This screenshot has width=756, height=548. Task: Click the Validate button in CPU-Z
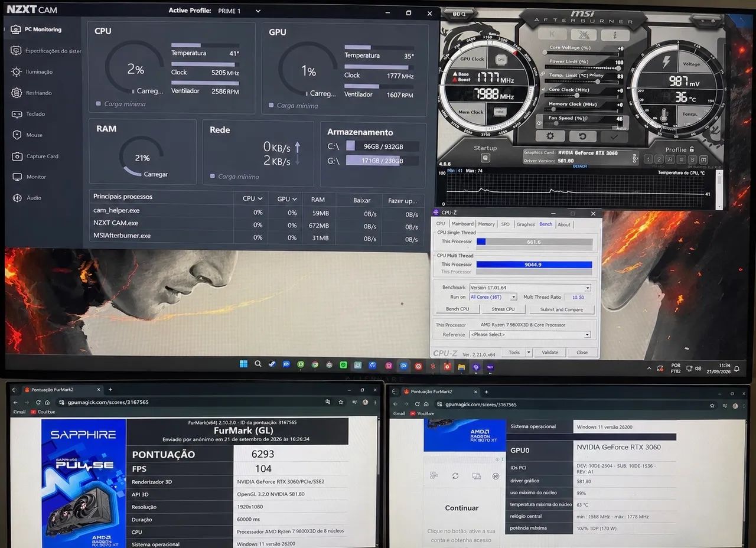pos(550,352)
